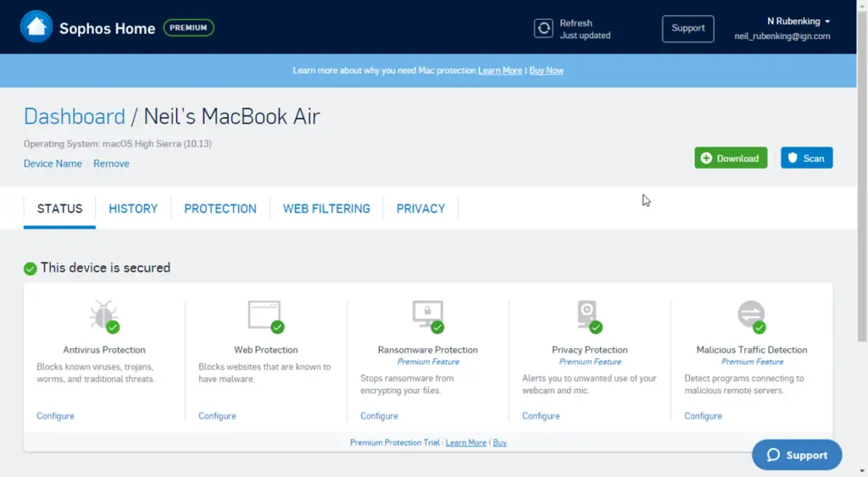
Task: Click green checkmark beside 'This device is secured'
Action: pyautogui.click(x=30, y=269)
